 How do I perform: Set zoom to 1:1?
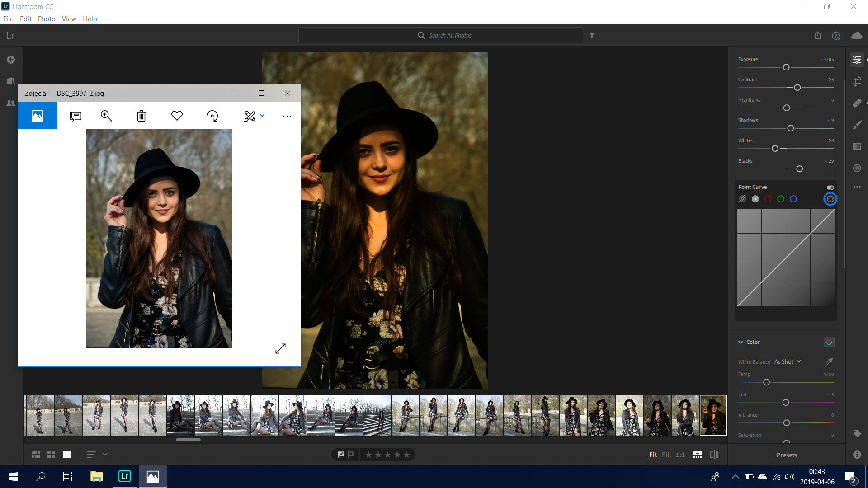pos(680,455)
